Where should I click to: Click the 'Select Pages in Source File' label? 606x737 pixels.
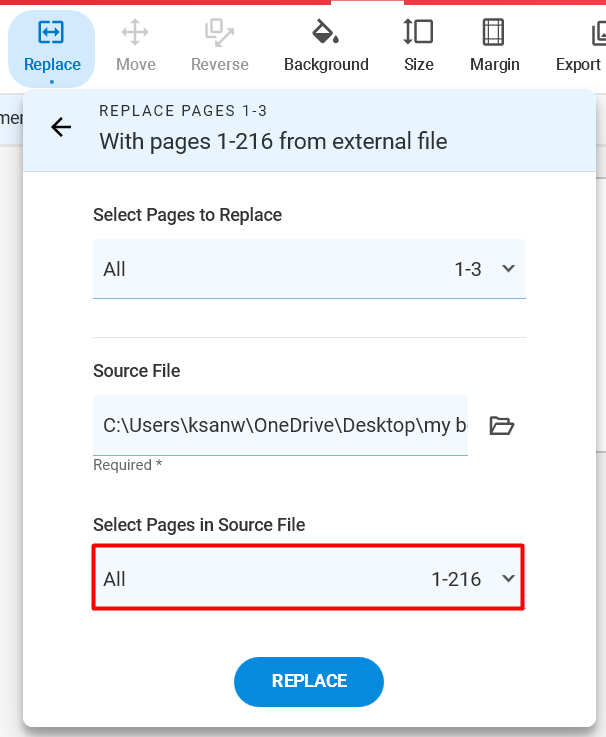pyautogui.click(x=199, y=525)
